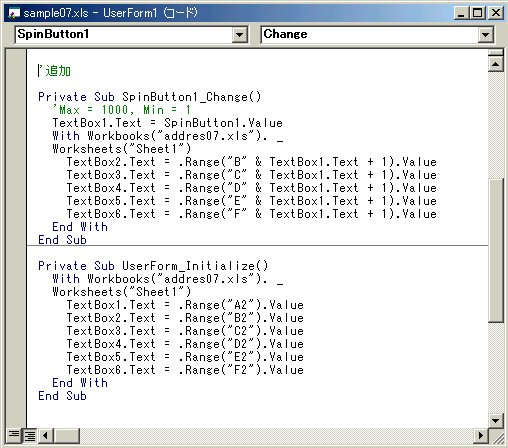
Task: Maximize the code window
Action: pos(478,13)
